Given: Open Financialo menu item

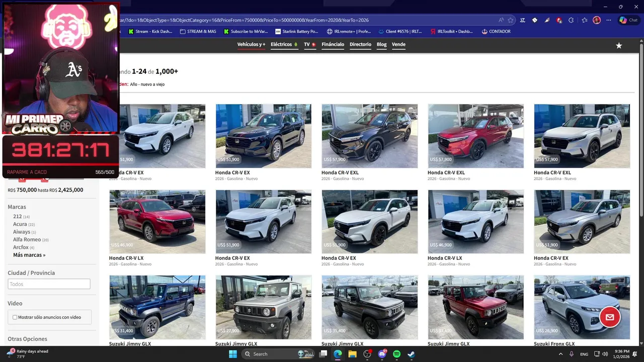Looking at the screenshot, I should tap(333, 44).
